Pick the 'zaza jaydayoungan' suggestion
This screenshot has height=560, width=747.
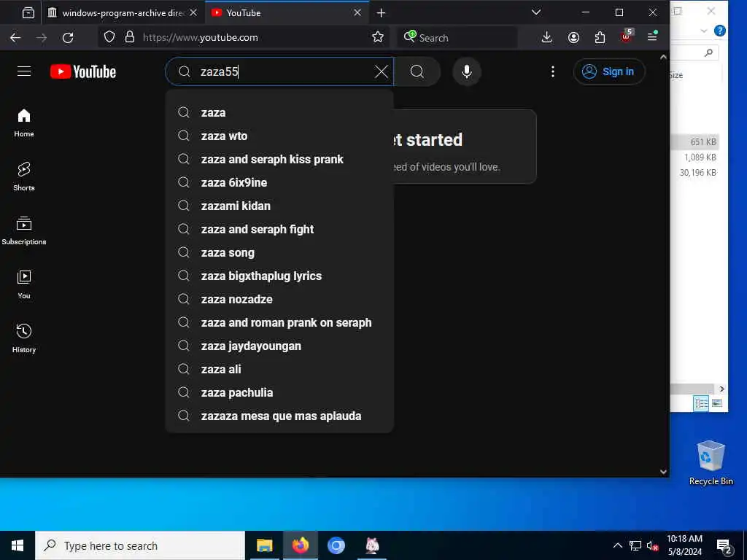point(279,346)
